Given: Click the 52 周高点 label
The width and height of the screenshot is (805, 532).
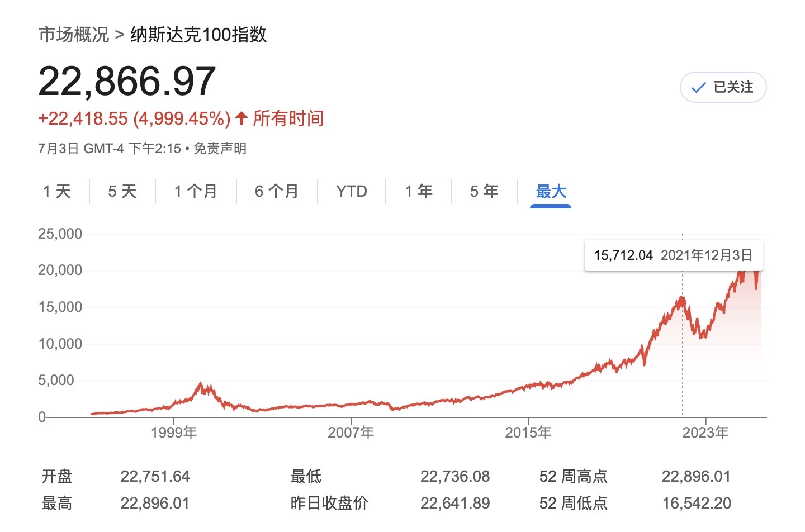Looking at the screenshot, I should click(573, 477).
